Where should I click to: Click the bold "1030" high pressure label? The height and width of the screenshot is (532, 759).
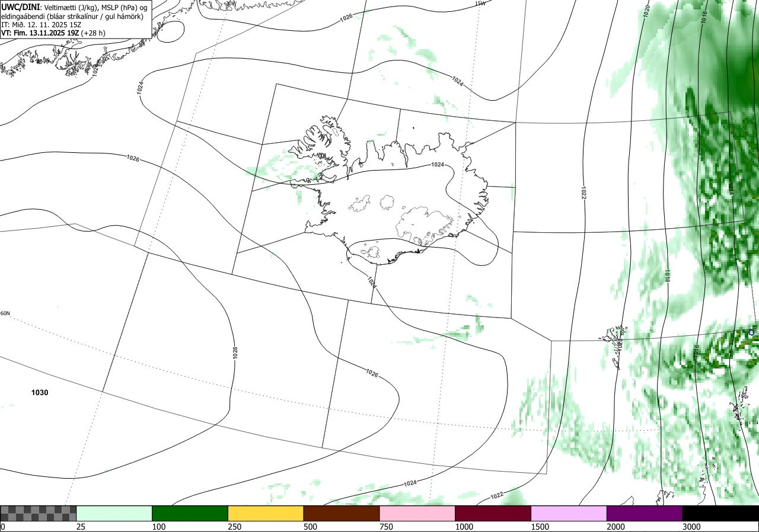tap(40, 393)
